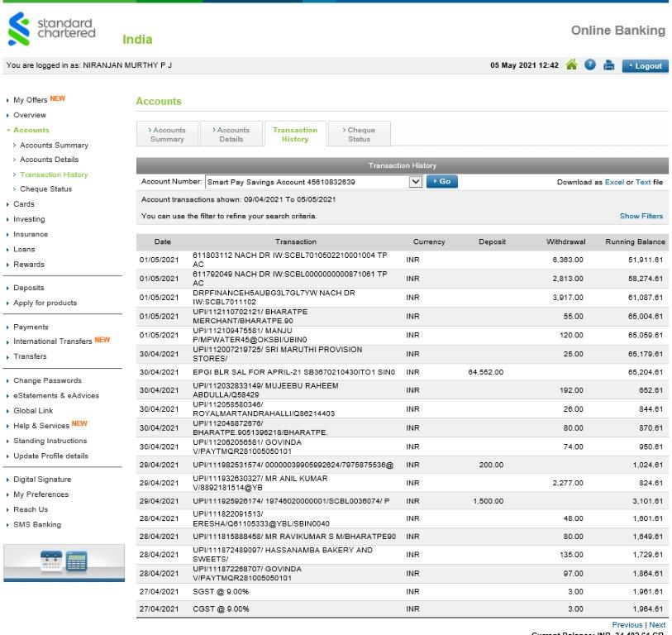This screenshot has width=672, height=635.
Task: Click the home icon in header bar
Action: point(571,65)
